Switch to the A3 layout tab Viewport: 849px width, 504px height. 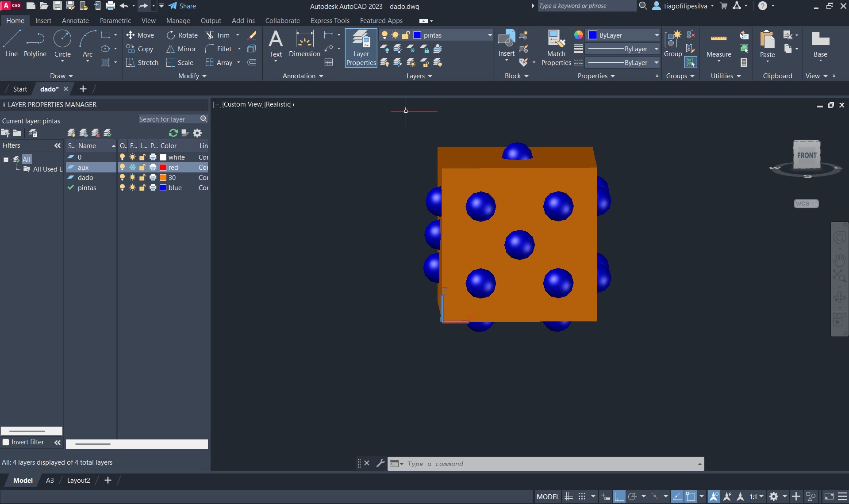pyautogui.click(x=50, y=481)
